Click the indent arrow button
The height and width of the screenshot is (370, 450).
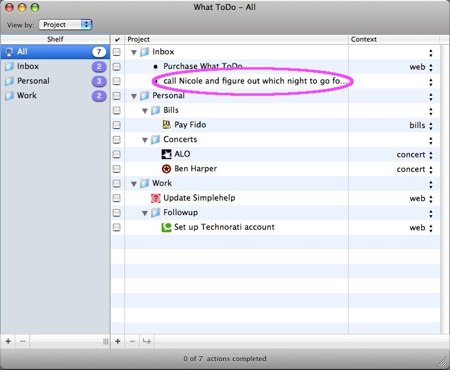tap(147, 341)
